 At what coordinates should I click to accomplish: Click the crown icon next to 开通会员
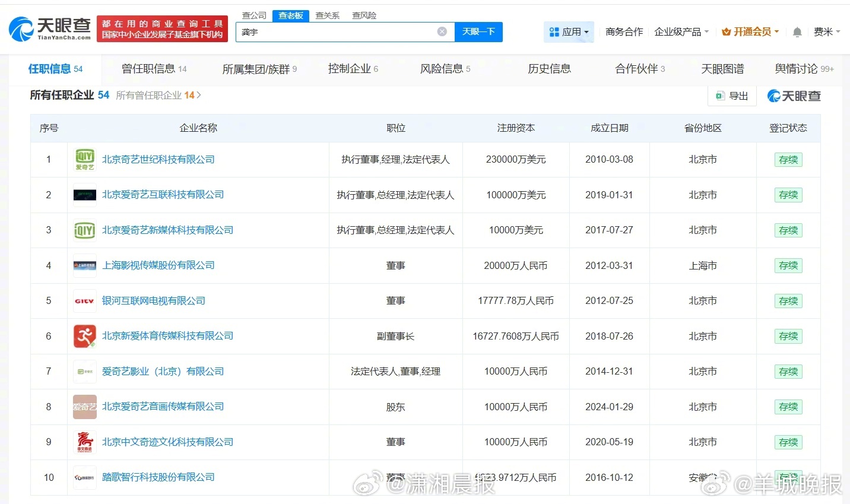pos(725,31)
